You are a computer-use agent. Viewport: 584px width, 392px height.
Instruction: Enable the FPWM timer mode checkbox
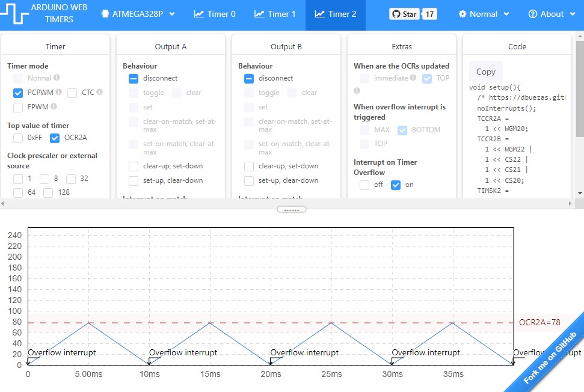click(18, 107)
